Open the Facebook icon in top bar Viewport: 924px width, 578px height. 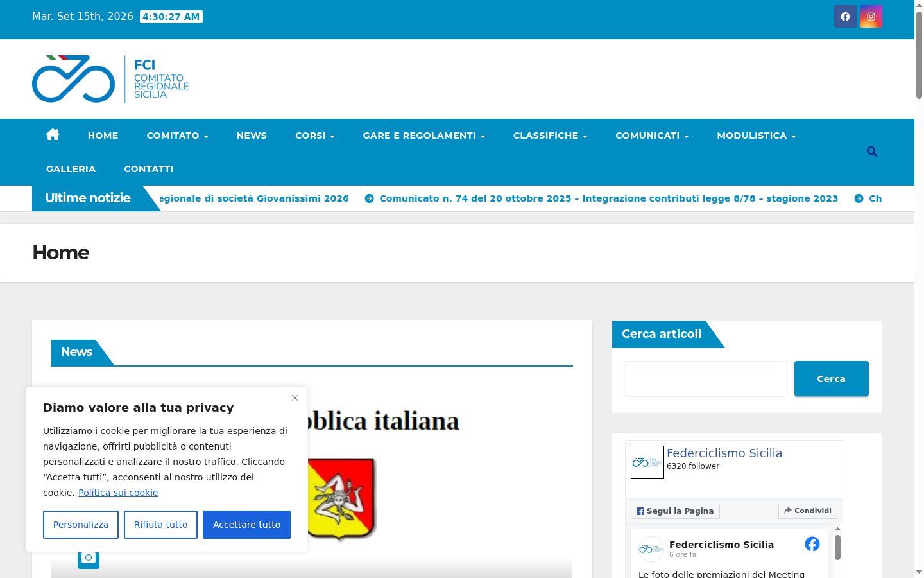coord(845,17)
